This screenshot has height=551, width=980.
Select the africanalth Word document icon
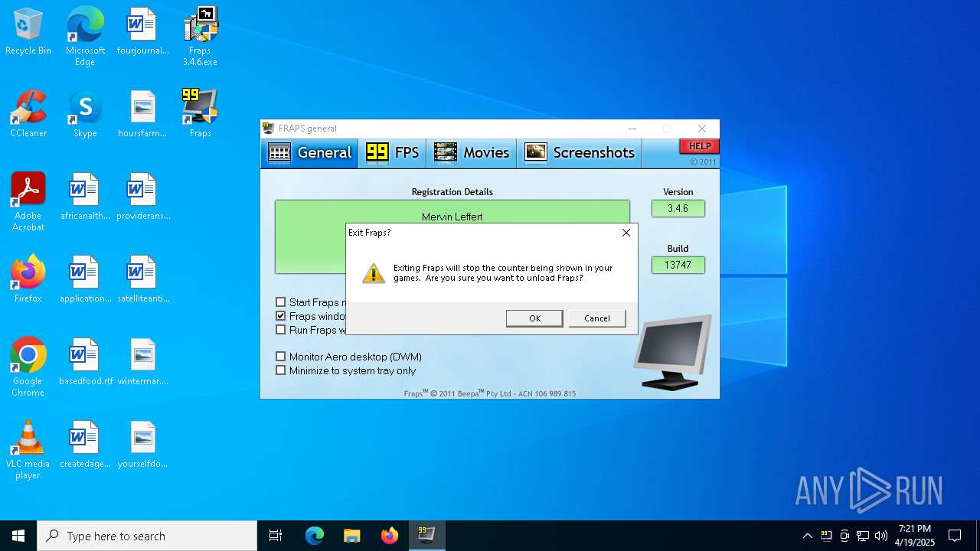coord(85,197)
